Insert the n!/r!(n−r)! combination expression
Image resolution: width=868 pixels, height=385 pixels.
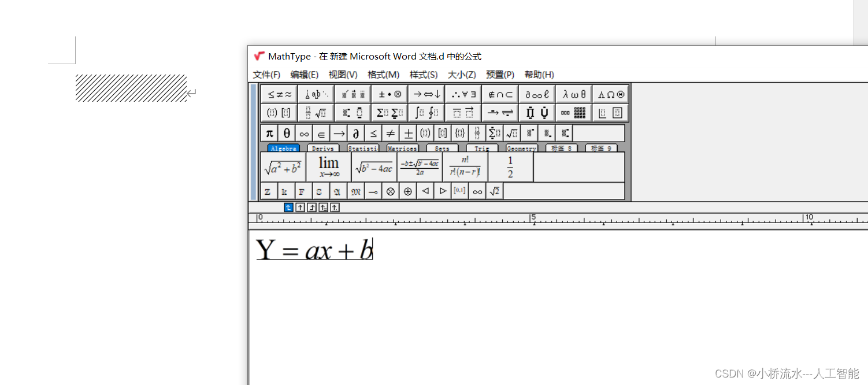(x=465, y=167)
